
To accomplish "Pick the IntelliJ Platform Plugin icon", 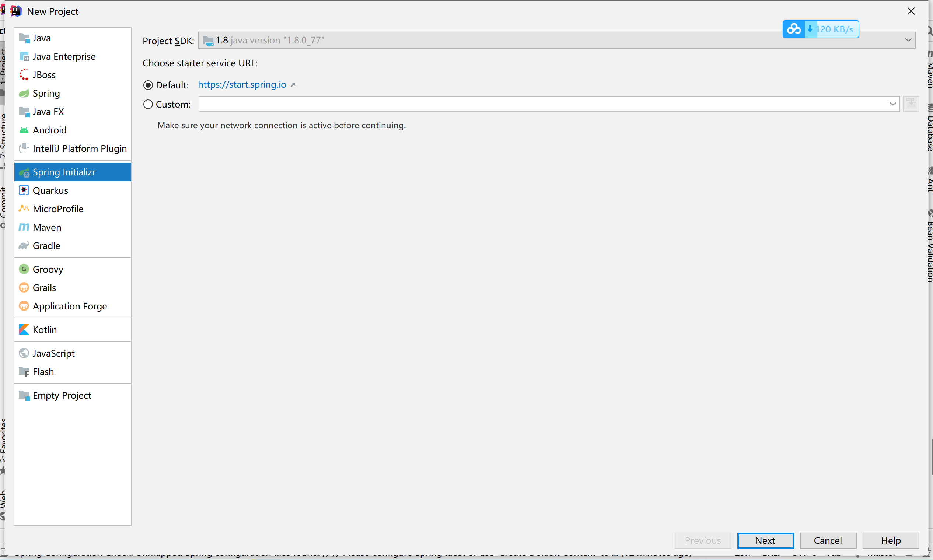I will [x=24, y=148].
